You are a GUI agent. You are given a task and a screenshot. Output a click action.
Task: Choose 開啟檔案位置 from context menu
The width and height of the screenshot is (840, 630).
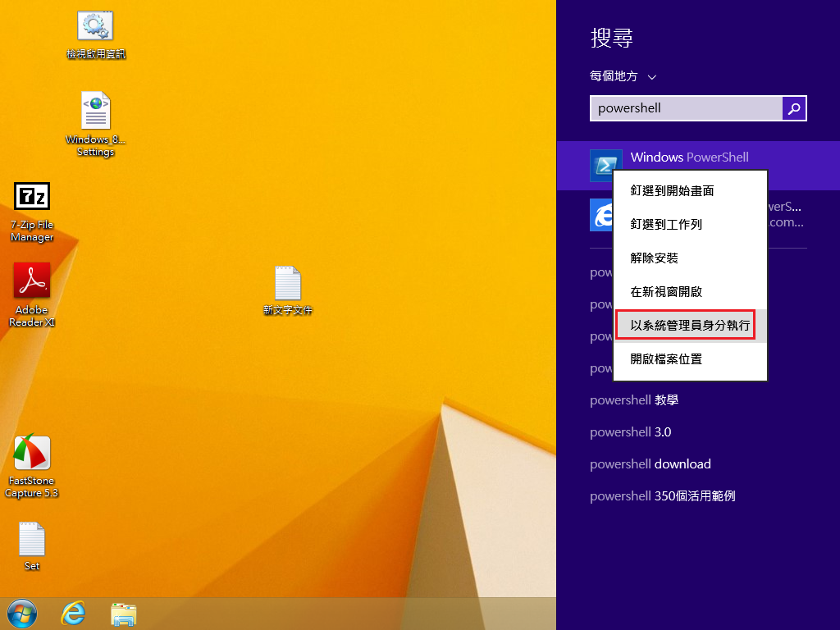(x=690, y=359)
